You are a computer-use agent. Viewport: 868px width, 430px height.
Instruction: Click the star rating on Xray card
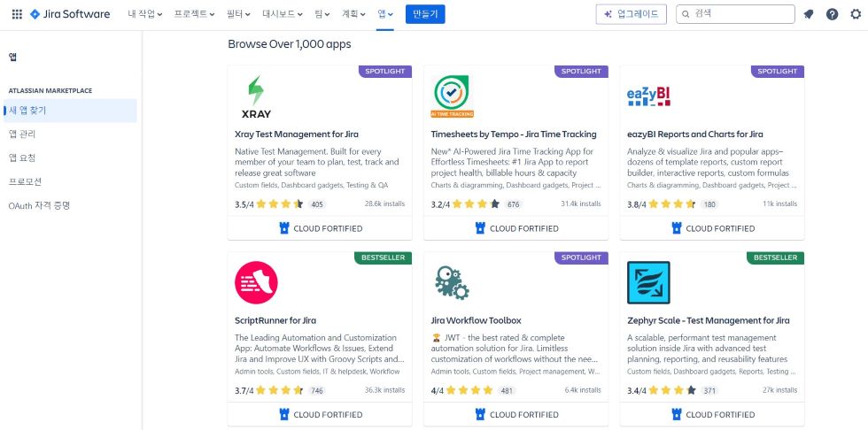[279, 204]
